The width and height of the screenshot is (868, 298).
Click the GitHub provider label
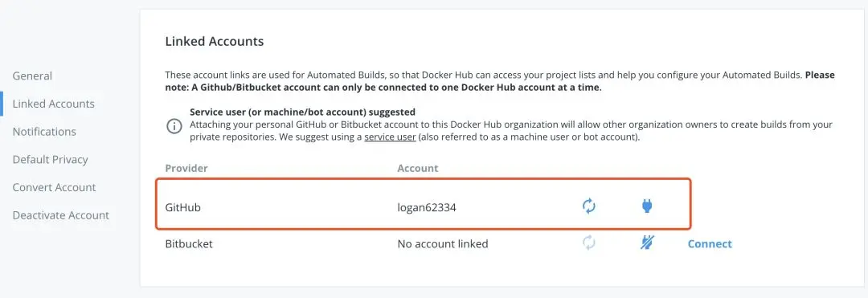tap(182, 208)
